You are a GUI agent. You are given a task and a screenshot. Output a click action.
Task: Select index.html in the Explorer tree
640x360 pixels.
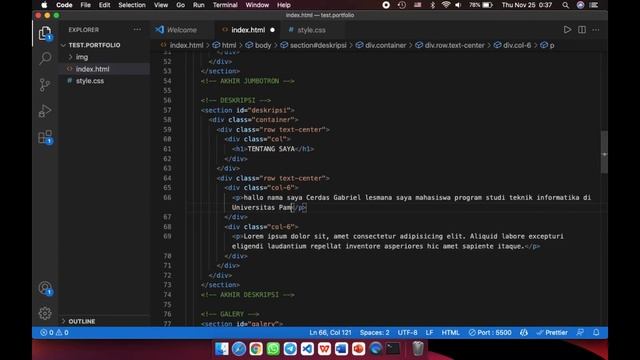pyautogui.click(x=92, y=69)
